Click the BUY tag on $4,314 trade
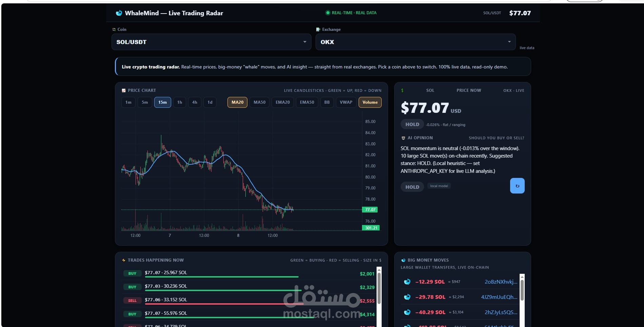Image resolution: width=644 pixels, height=327 pixels. (132, 314)
